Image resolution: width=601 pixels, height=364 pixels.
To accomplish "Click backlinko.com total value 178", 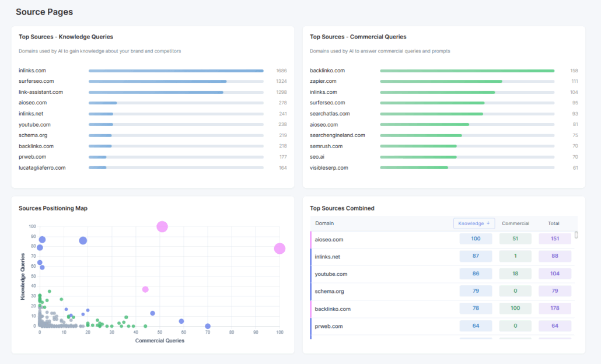I will click(x=555, y=308).
